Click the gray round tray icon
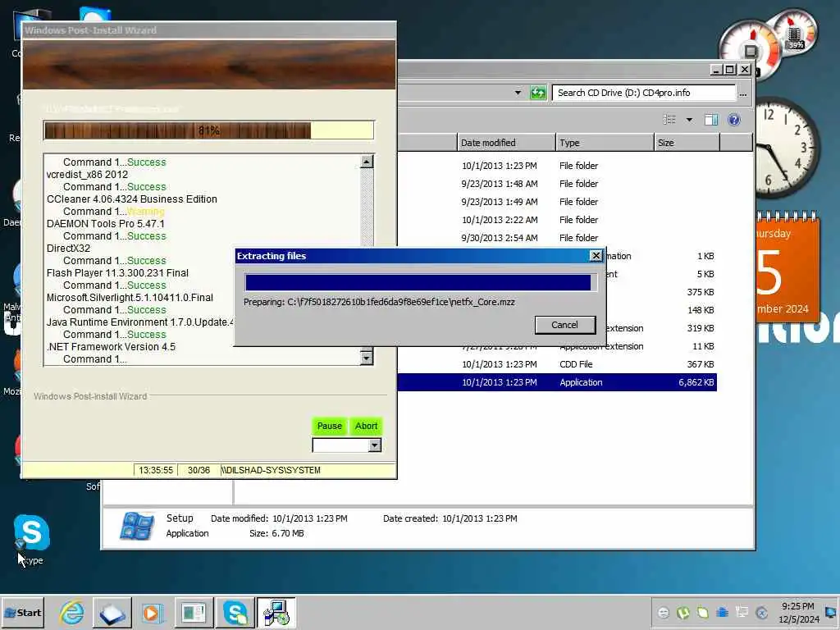 663,612
